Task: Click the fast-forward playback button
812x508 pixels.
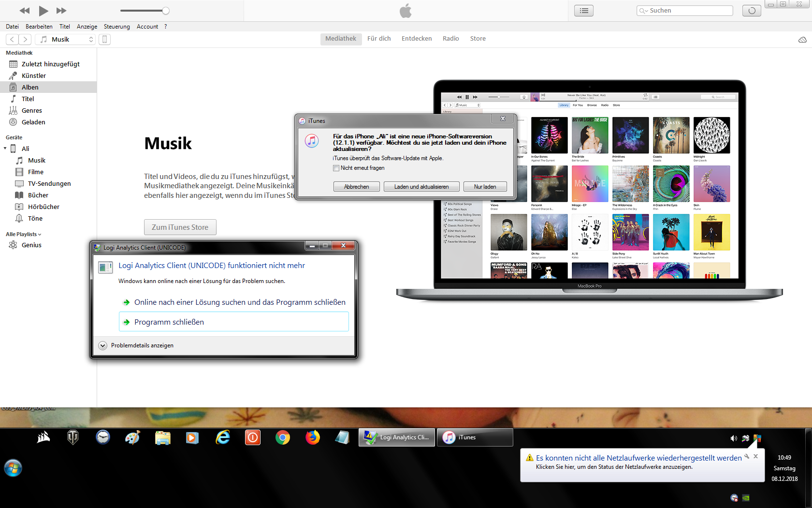Action: click(61, 11)
